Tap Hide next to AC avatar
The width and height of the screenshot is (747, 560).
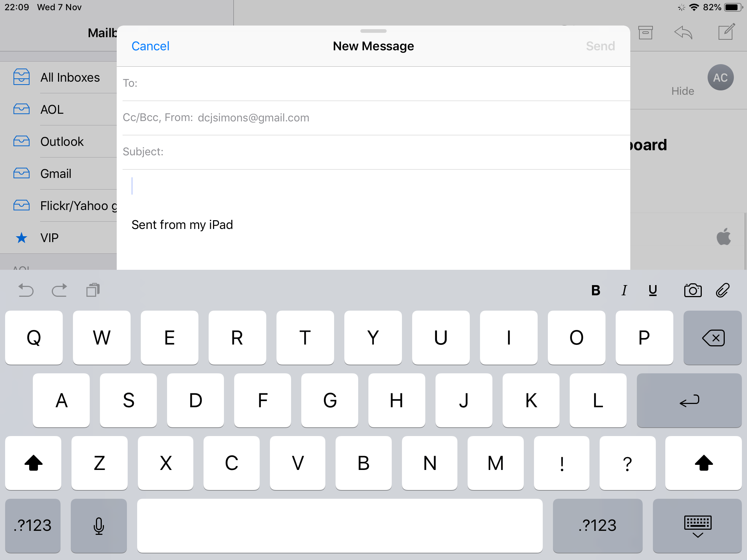(682, 91)
